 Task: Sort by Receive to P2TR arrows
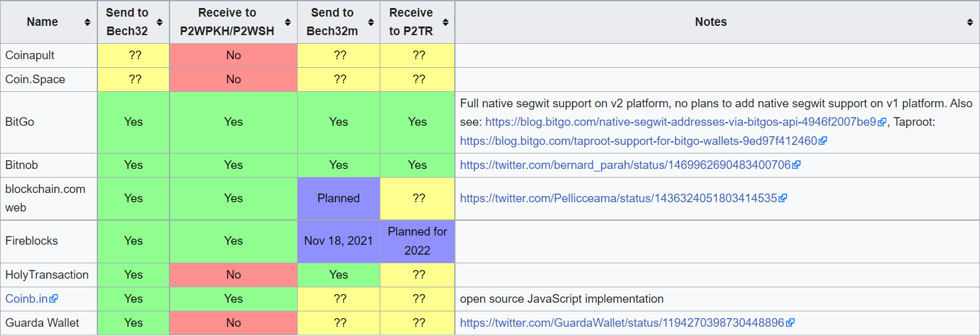tap(446, 22)
